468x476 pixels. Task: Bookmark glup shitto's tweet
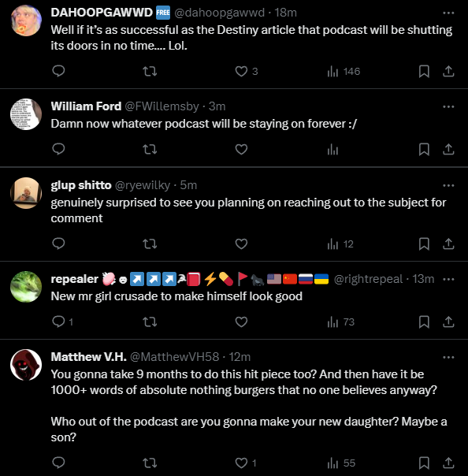[x=424, y=244]
